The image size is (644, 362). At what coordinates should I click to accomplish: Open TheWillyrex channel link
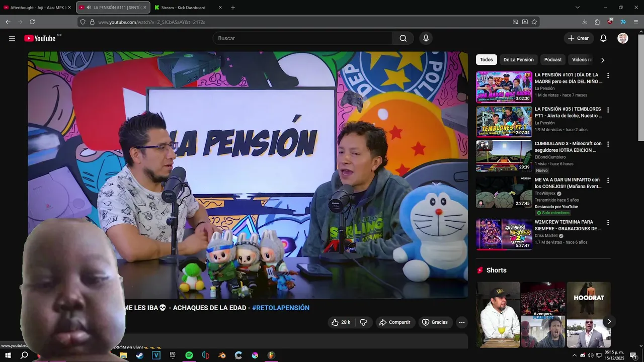[x=545, y=194]
